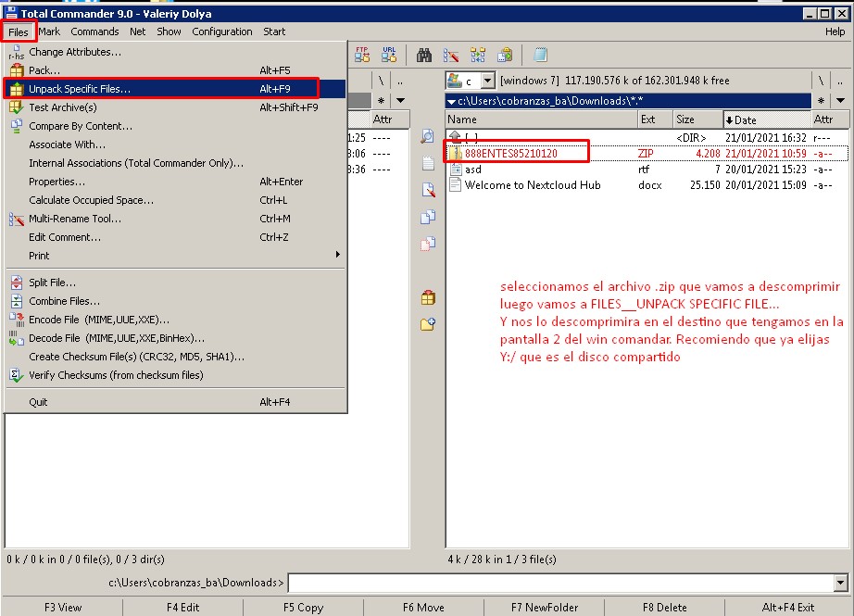Click the multi-rename tool toolbar icon
This screenshot has height=616, width=854.
click(451, 55)
